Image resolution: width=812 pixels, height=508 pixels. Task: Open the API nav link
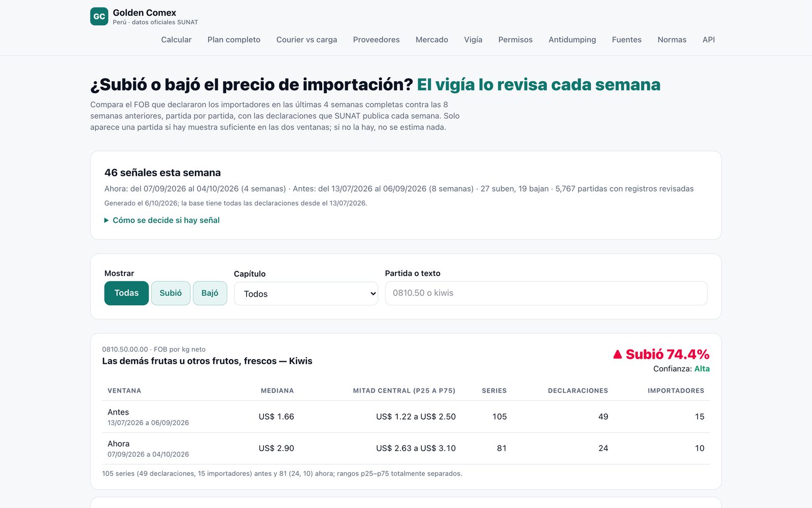click(x=708, y=40)
